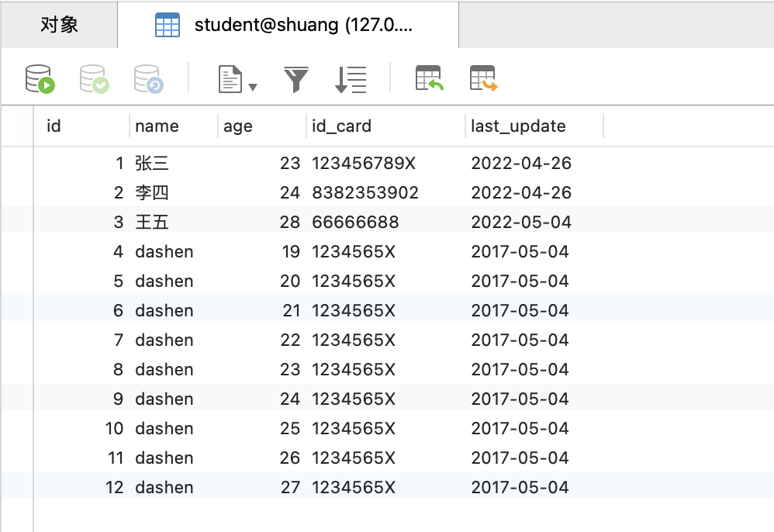Click the Begin Transaction database icon
The image size is (774, 532).
40,79
